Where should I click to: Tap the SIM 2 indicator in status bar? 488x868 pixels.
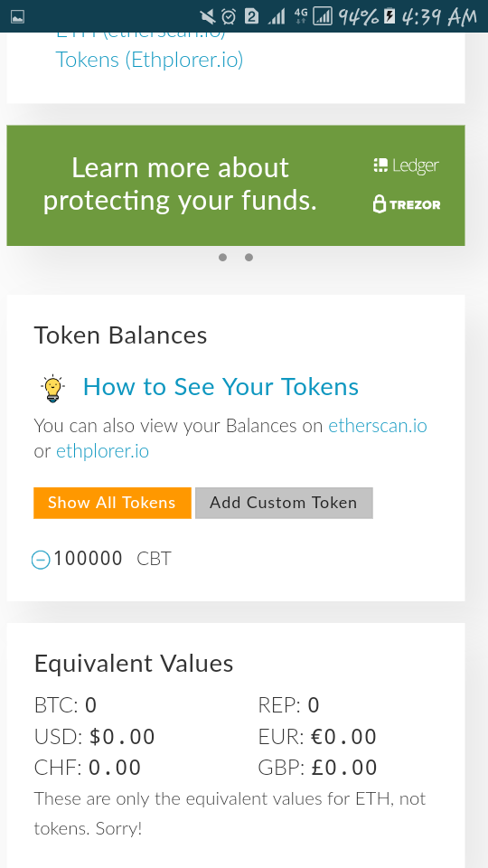[251, 16]
